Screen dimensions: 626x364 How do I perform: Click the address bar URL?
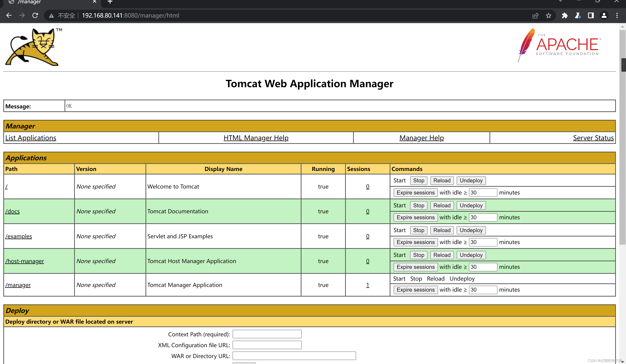[x=130, y=16]
